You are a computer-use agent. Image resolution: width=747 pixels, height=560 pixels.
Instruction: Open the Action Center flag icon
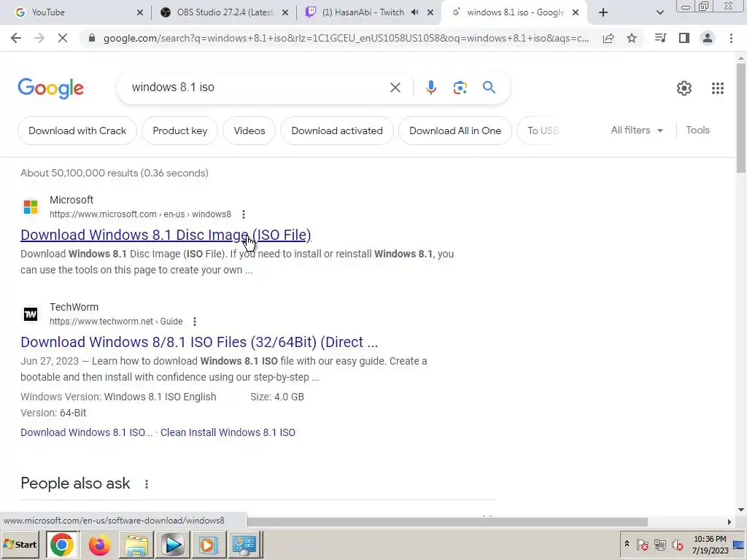click(x=642, y=544)
